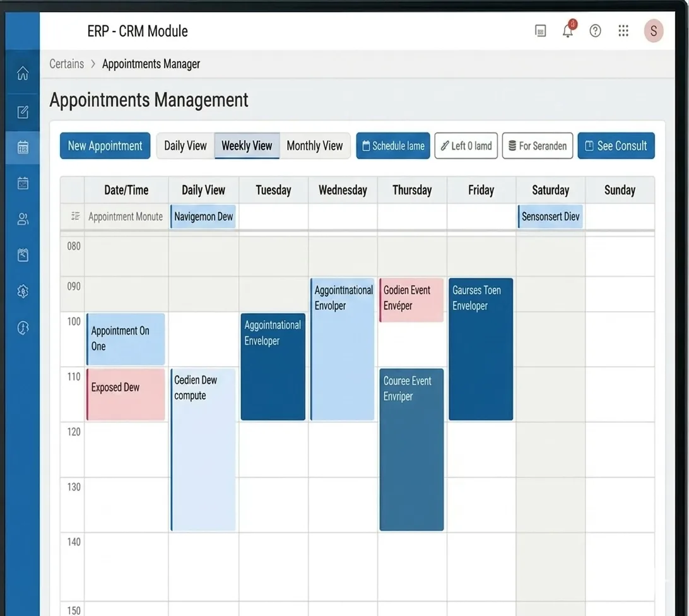Open Cedien Dew compute event
This screenshot has height=616, width=689.
click(x=203, y=449)
